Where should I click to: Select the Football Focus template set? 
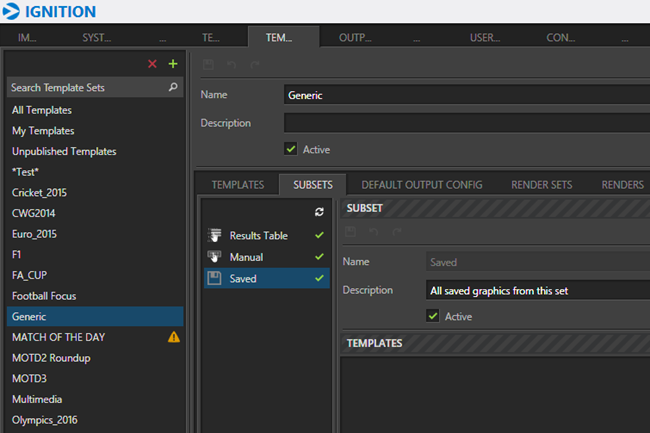(x=95, y=296)
